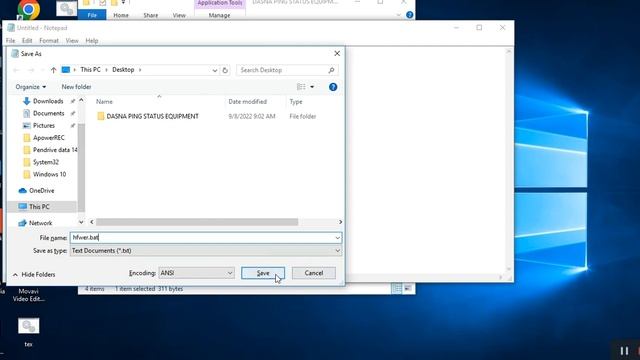
Task: Open Notepad View menu
Action: pos(72,41)
